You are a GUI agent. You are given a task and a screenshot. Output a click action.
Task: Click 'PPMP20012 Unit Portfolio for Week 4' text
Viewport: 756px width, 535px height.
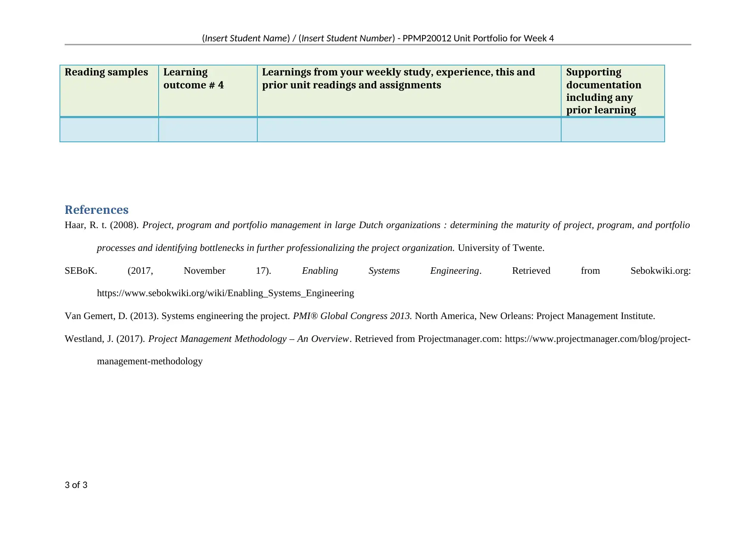pyautogui.click(x=478, y=38)
